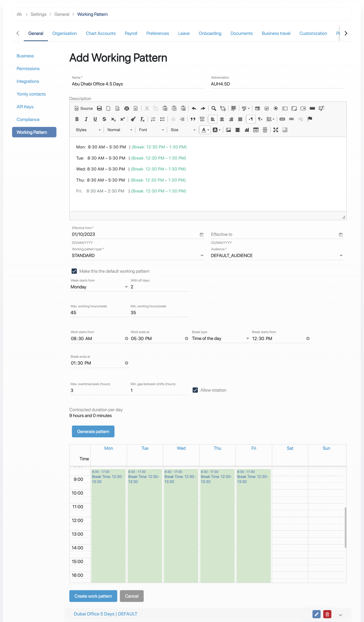
Task: Switch to the Payroll tab
Action: (131, 33)
